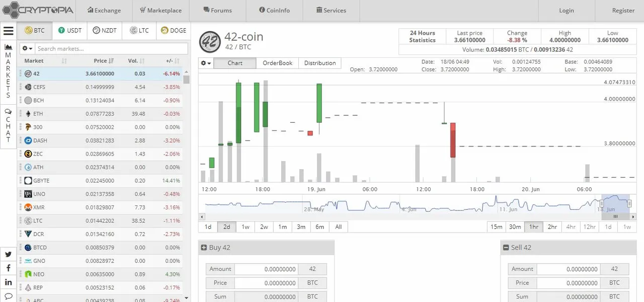Click the Login link

(x=567, y=11)
